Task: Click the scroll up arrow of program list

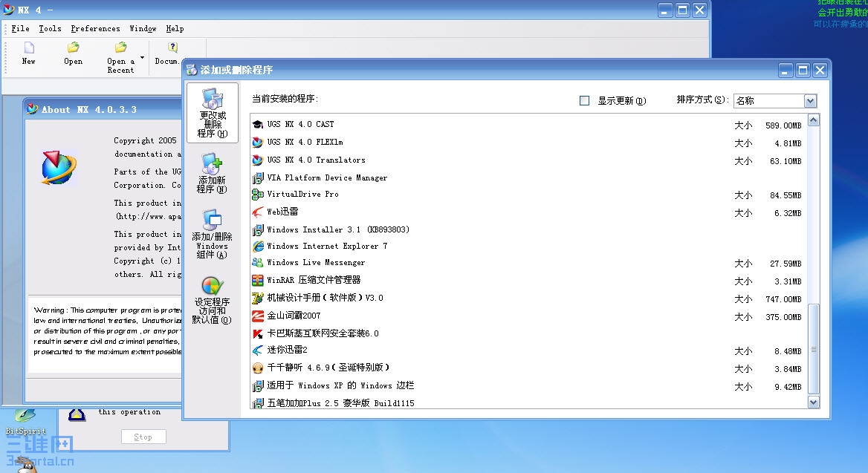Action: [813, 120]
